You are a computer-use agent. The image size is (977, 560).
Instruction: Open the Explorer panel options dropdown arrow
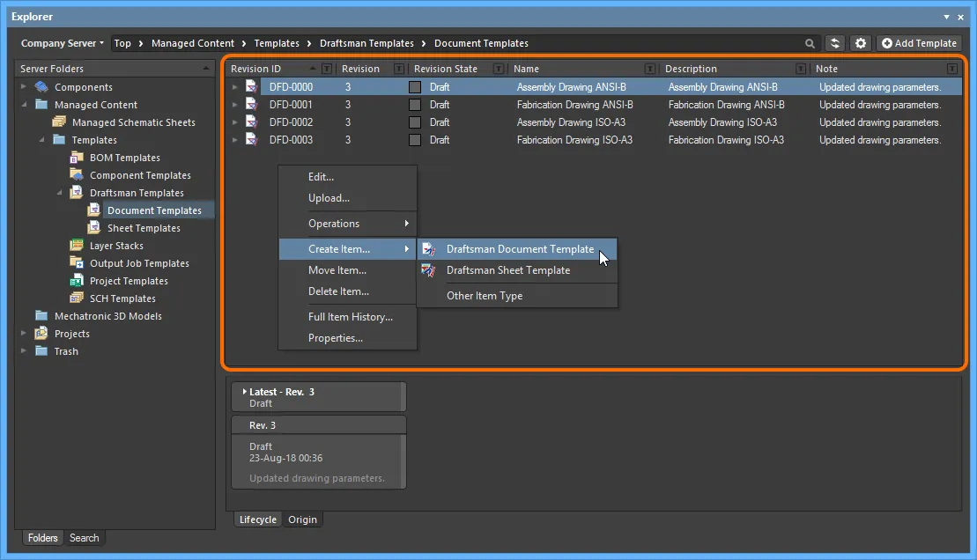(946, 17)
